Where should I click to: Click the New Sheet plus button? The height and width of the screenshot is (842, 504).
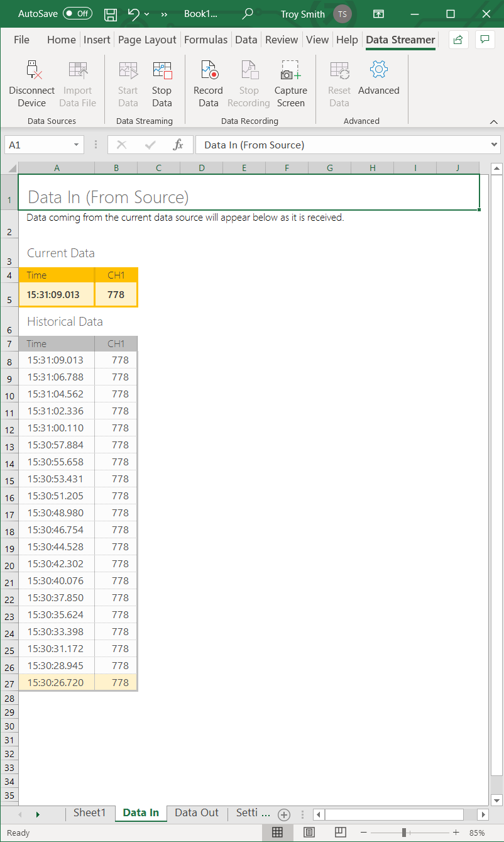pos(284,814)
